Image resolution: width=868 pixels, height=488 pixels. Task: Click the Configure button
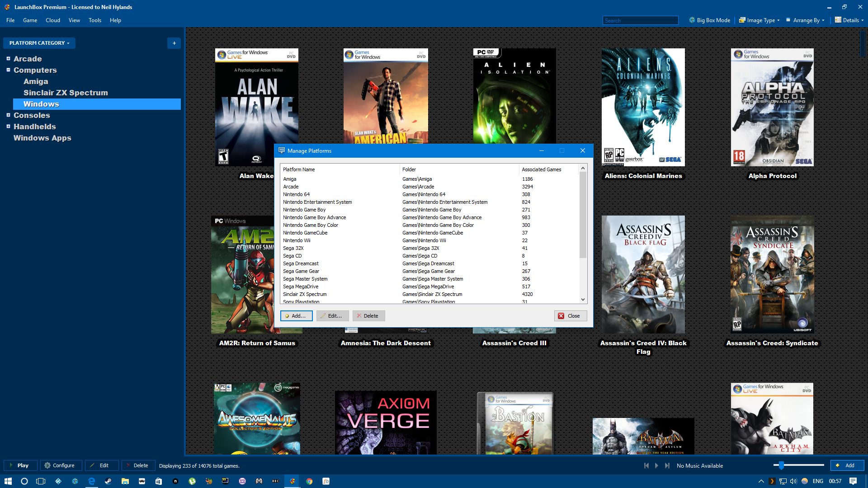pyautogui.click(x=61, y=465)
